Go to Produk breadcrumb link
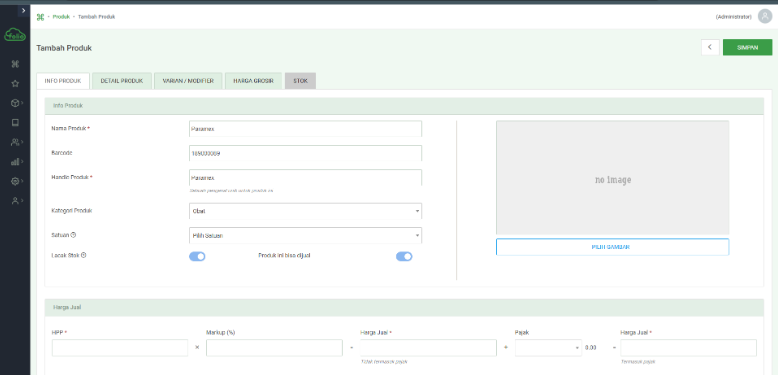778x375 pixels. (62, 17)
